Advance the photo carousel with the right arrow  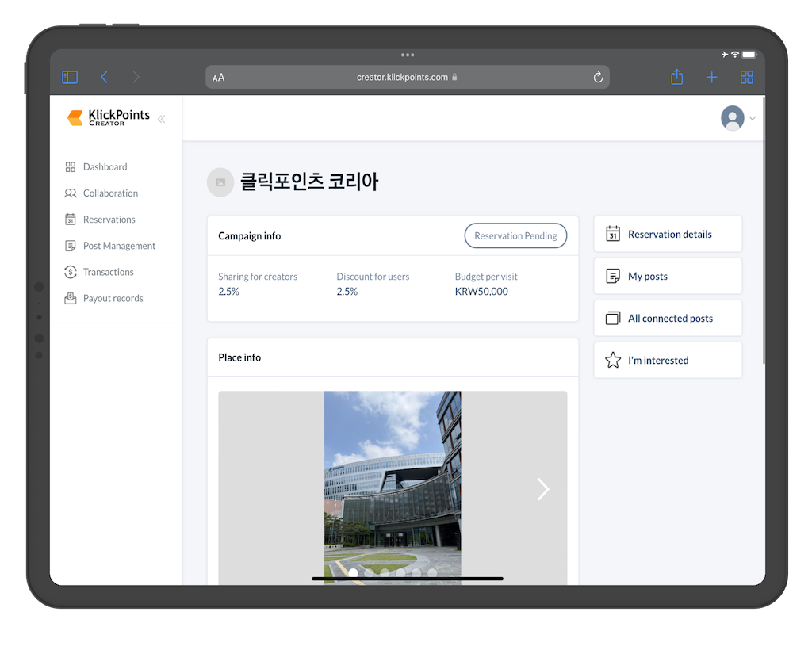542,489
